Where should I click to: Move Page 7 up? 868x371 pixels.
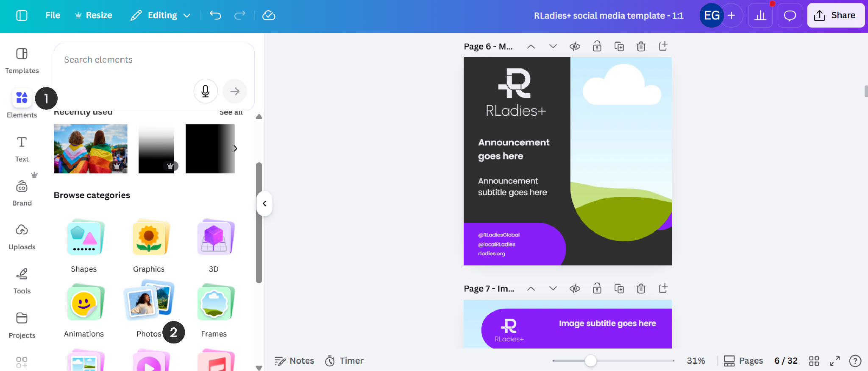point(531,289)
